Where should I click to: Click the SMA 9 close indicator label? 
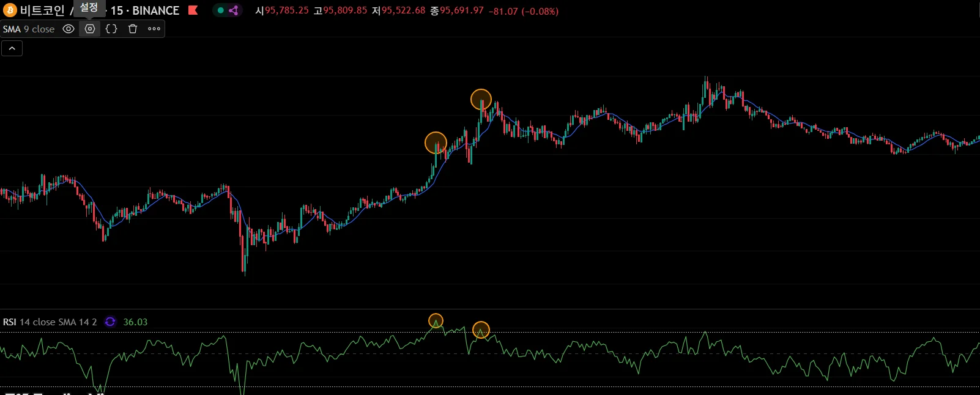tap(29, 29)
